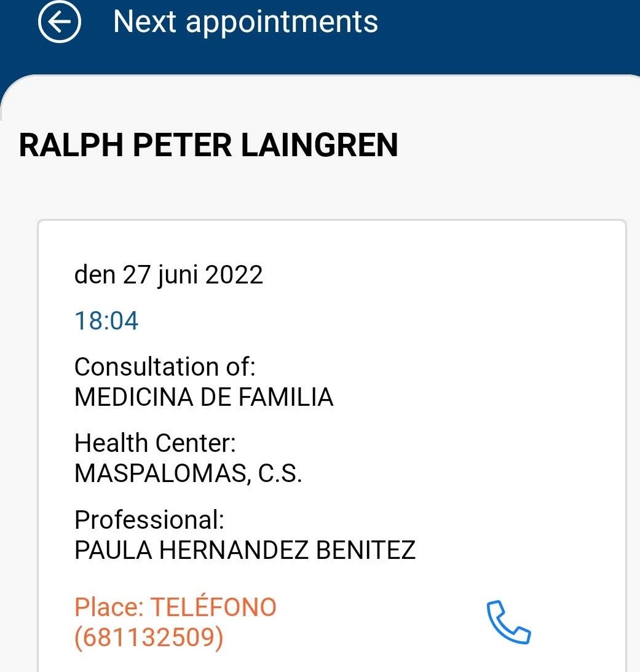Tap the back arrow icon
This screenshot has height=672, width=640.
[60, 22]
